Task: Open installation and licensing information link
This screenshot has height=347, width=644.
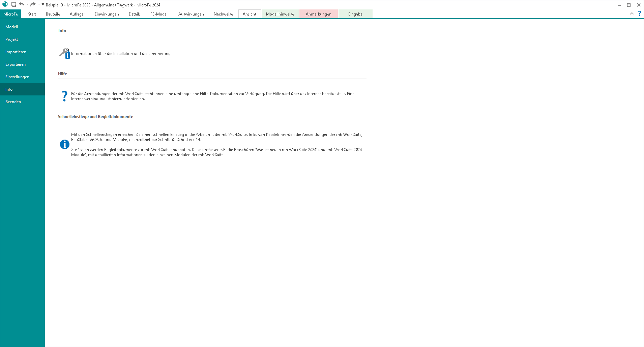Action: click(121, 54)
